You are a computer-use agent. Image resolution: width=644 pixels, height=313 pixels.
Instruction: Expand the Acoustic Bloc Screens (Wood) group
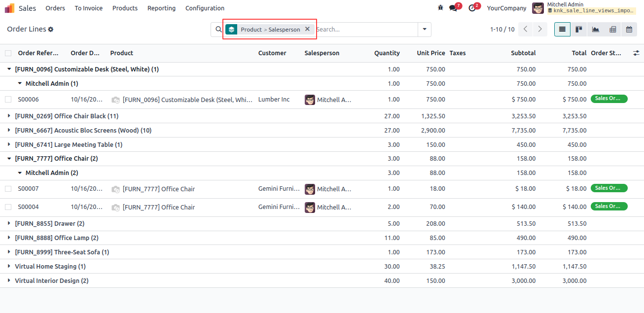9,131
